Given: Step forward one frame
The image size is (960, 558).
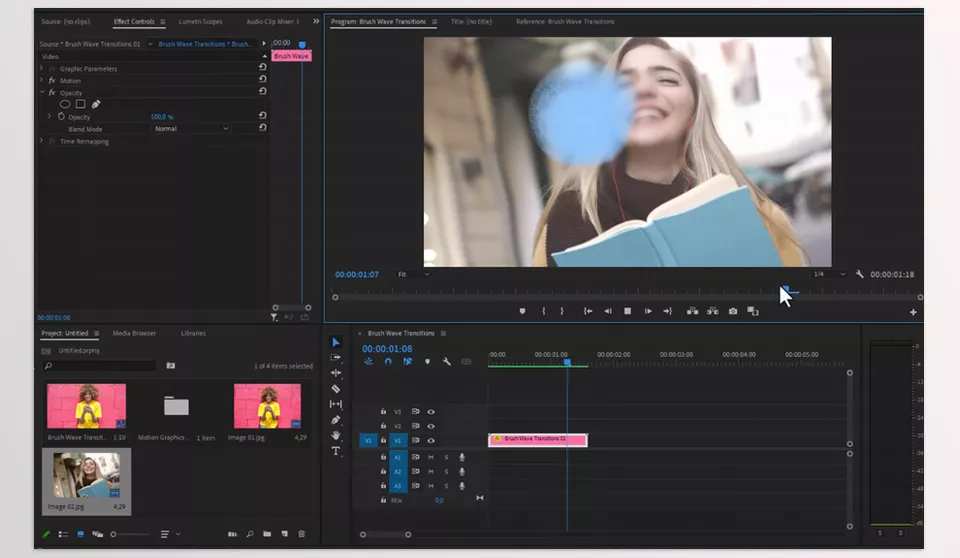Looking at the screenshot, I should click(648, 311).
